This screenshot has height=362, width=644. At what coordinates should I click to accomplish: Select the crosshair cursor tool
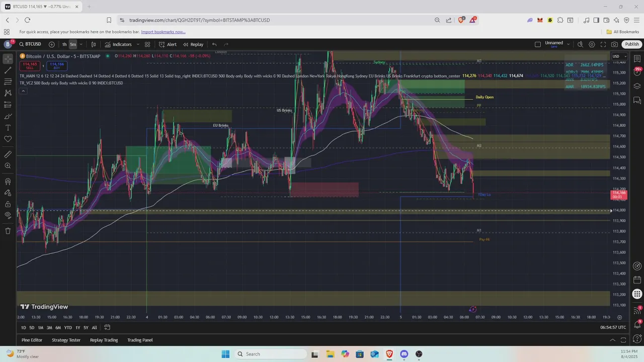click(x=8, y=58)
